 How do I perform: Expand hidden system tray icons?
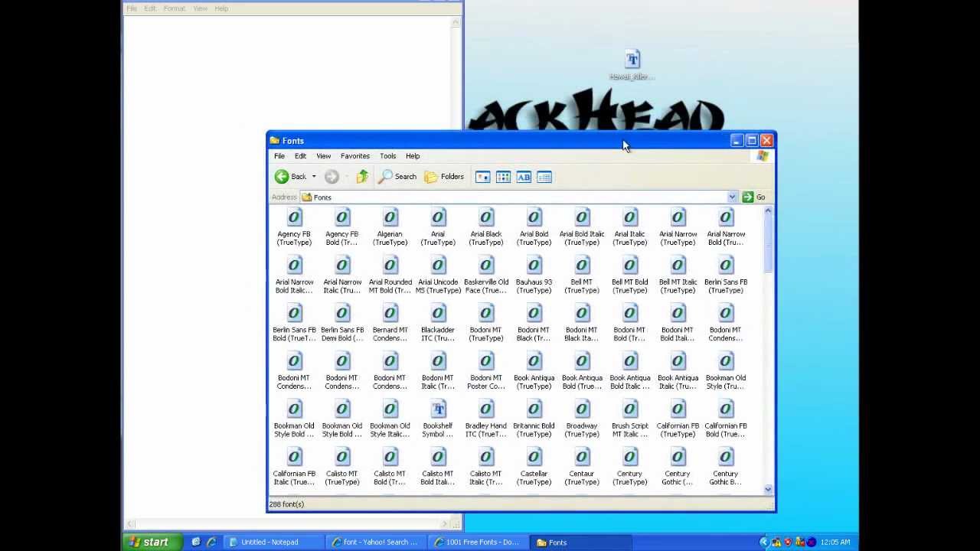pos(763,542)
